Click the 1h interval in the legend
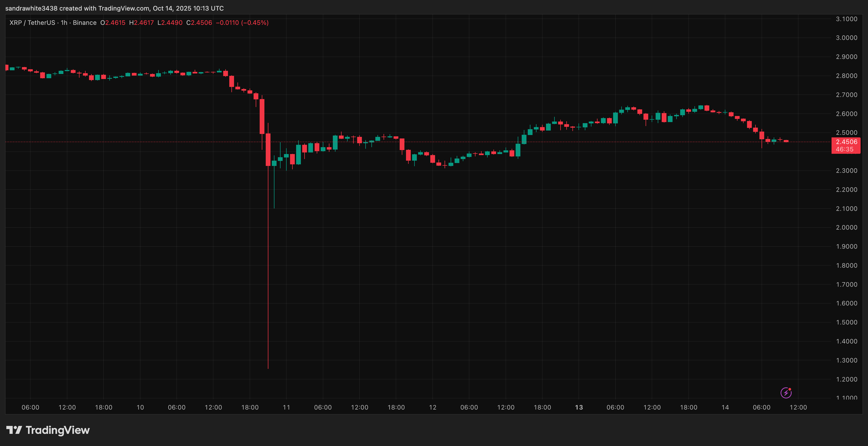The image size is (868, 446). pyautogui.click(x=64, y=22)
